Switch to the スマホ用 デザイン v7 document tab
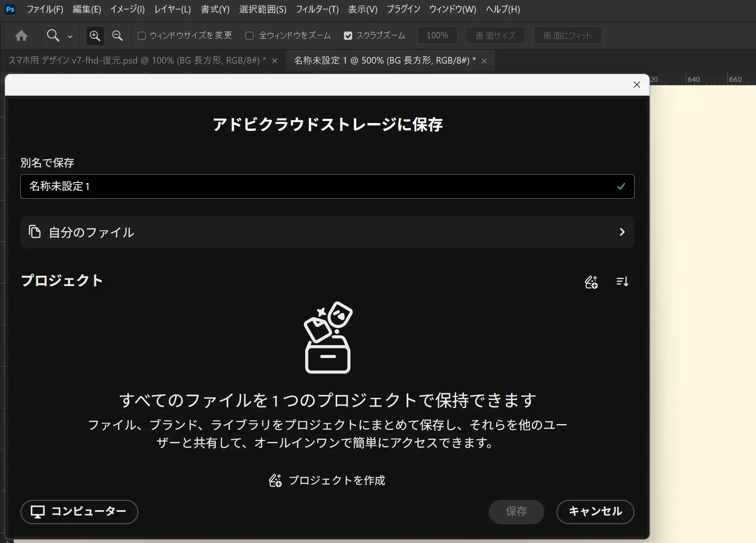Screen dimensions: 756x543 (133, 60)
